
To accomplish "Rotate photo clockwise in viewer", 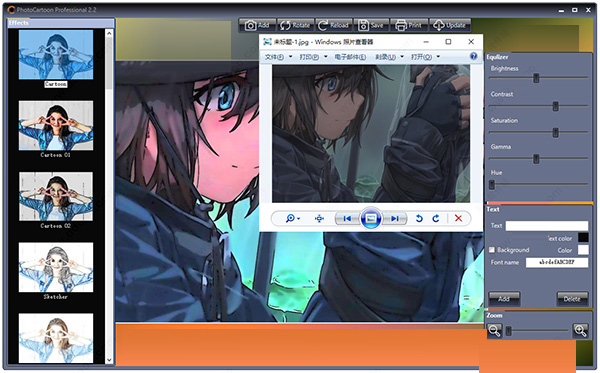I will 436,218.
